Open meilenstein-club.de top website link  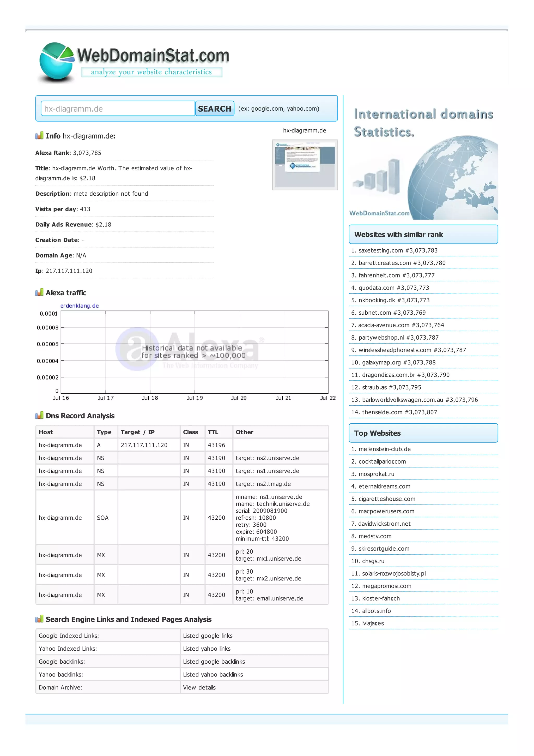point(385,449)
